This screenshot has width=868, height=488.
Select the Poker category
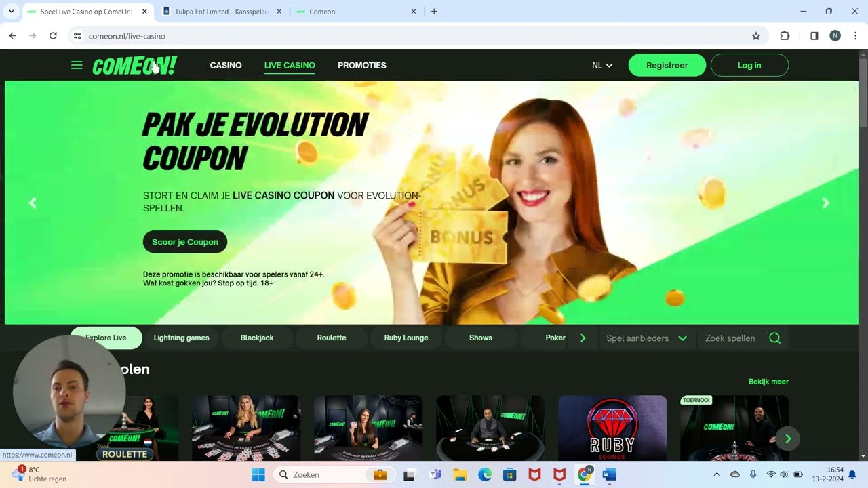coord(555,338)
